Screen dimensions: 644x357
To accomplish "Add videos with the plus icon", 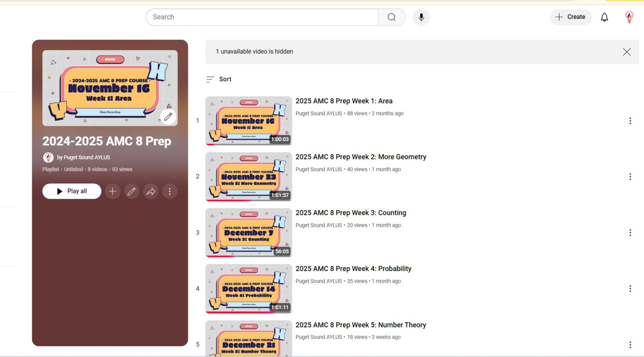I will pyautogui.click(x=112, y=191).
